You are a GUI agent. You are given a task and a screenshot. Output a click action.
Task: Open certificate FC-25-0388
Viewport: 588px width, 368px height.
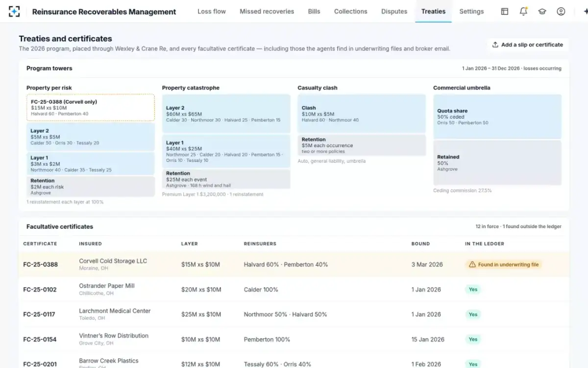pos(40,264)
